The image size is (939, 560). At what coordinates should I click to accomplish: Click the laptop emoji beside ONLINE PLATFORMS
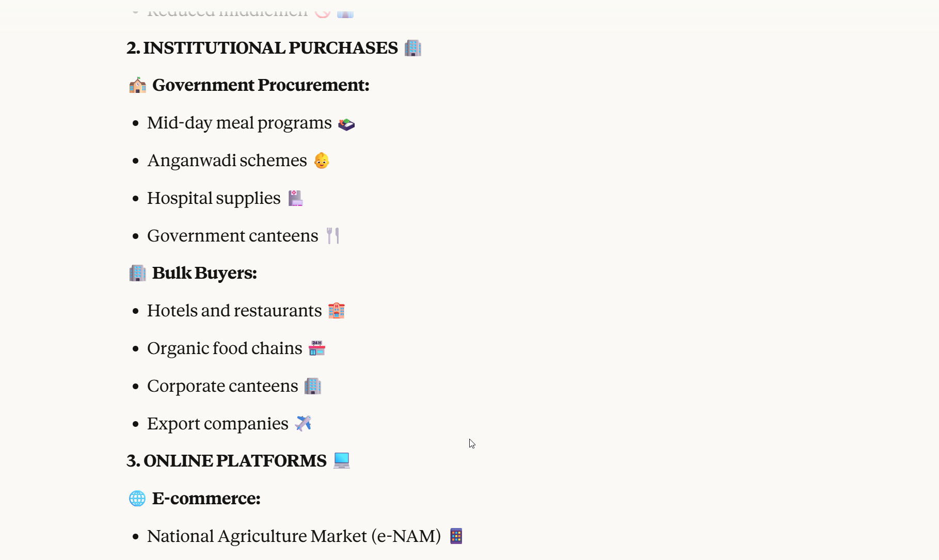341,460
